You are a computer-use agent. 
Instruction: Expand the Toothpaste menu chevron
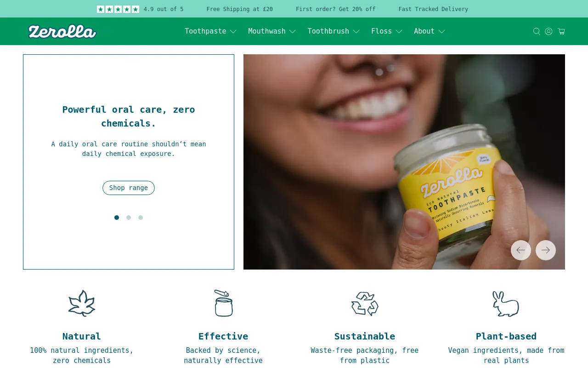click(x=233, y=31)
